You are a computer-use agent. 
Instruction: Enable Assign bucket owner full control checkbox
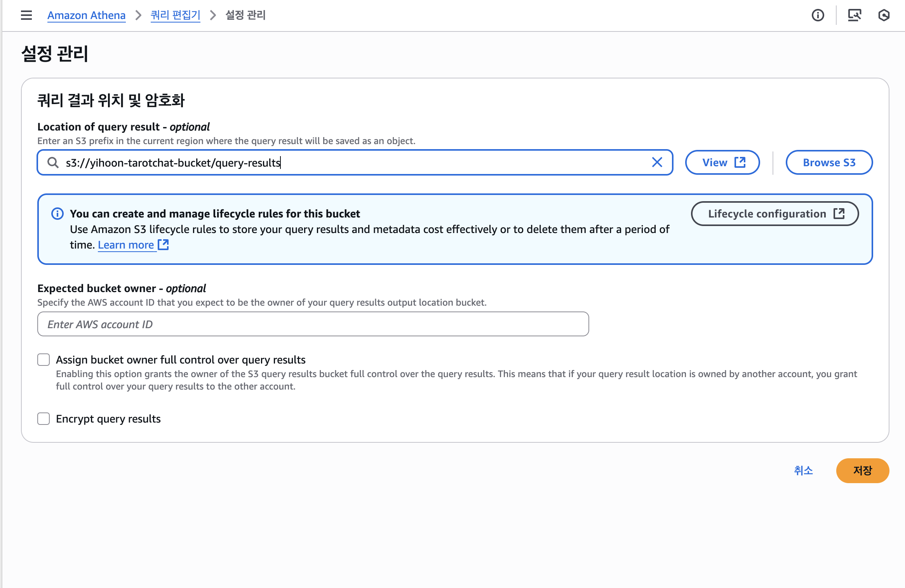[44, 360]
